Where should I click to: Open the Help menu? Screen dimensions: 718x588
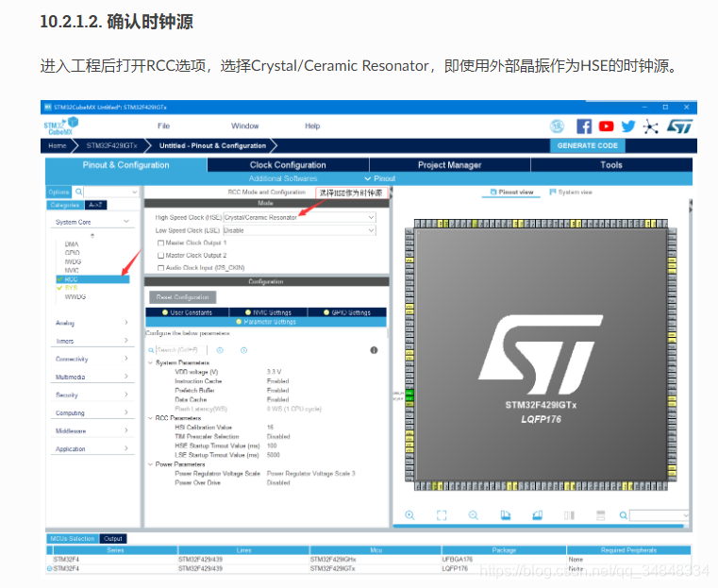point(312,126)
